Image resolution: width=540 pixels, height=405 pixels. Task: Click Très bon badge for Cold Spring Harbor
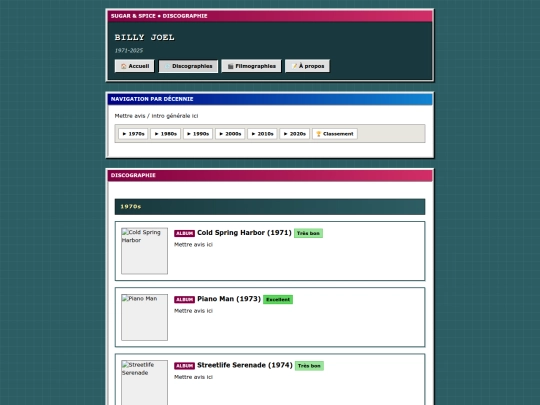[x=308, y=233]
